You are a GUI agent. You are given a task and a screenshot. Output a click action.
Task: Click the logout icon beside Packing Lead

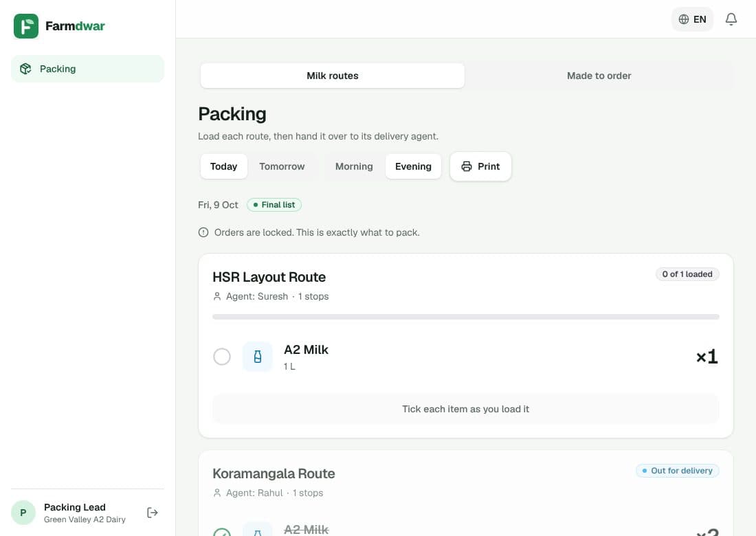[x=153, y=513]
